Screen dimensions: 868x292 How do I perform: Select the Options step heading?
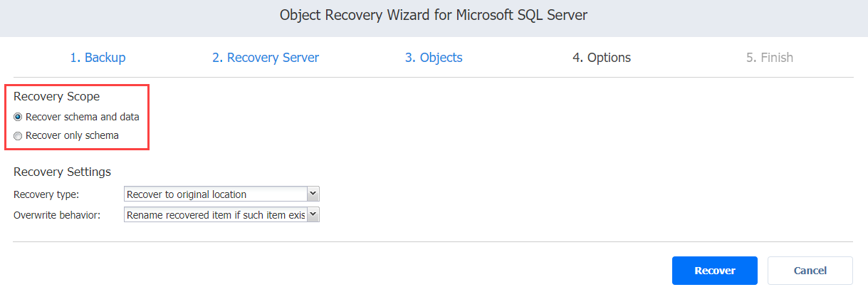pos(602,58)
